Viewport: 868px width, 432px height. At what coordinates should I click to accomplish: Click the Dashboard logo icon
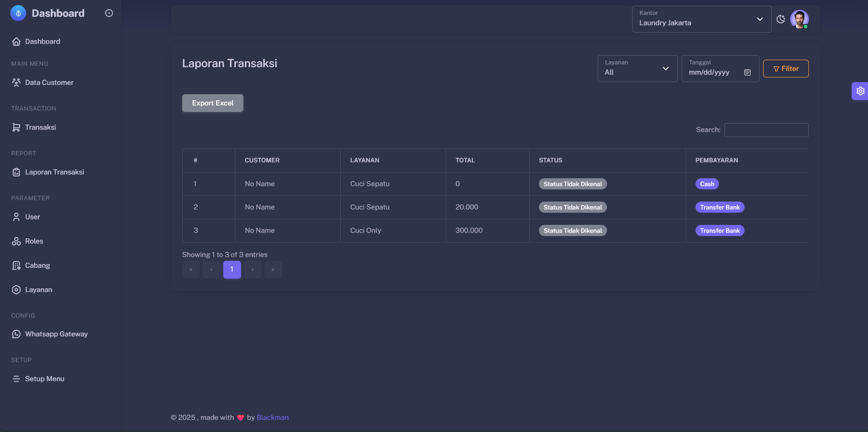tap(18, 14)
